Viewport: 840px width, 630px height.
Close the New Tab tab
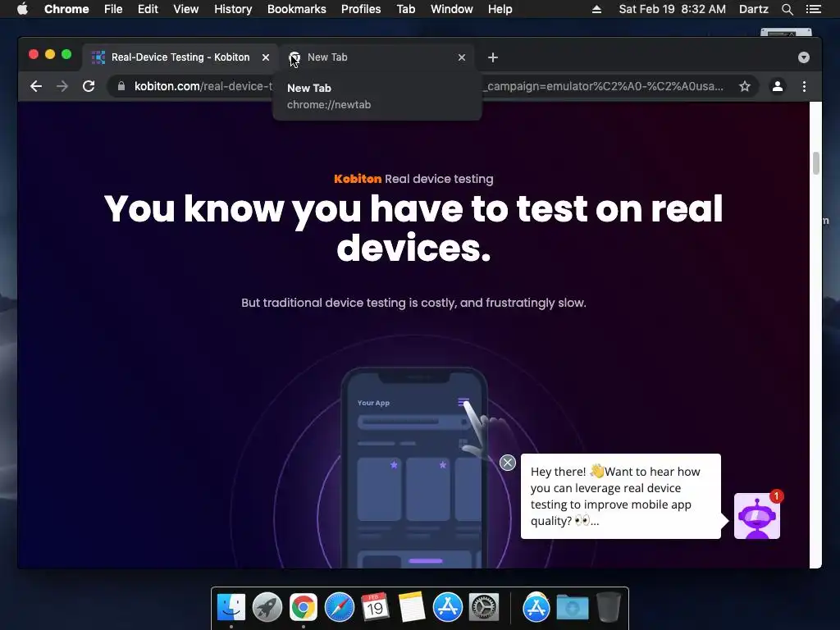462,57
